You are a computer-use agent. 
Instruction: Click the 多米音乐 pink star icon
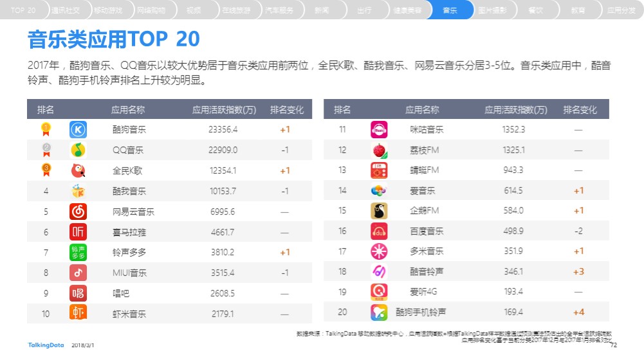click(x=379, y=251)
